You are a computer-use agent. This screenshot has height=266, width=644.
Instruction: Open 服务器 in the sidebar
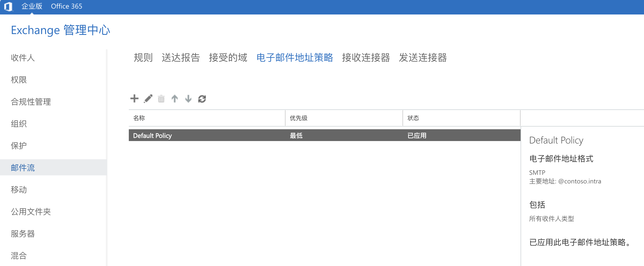(x=23, y=234)
